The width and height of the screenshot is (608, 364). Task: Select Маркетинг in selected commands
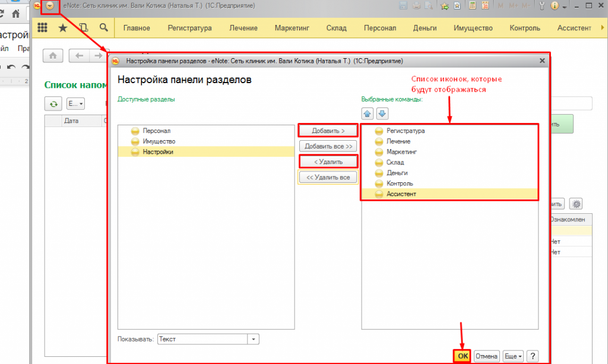coord(450,151)
